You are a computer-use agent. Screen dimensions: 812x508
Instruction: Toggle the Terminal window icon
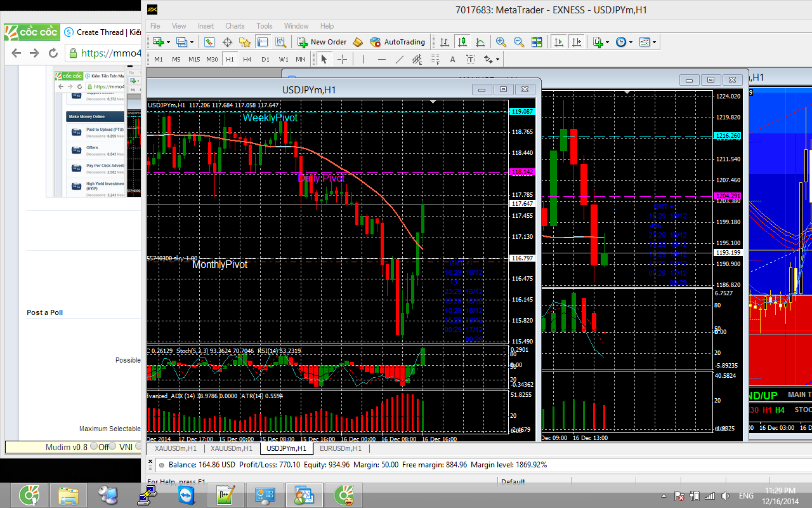[x=263, y=42]
